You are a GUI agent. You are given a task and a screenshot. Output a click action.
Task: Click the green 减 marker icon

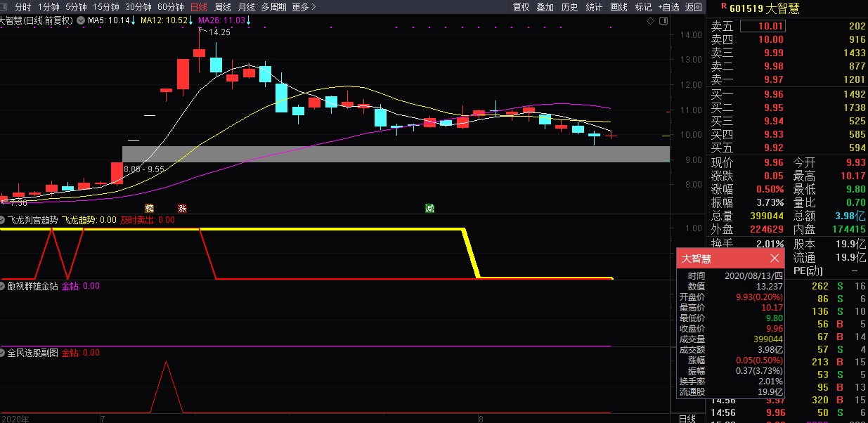(x=429, y=208)
